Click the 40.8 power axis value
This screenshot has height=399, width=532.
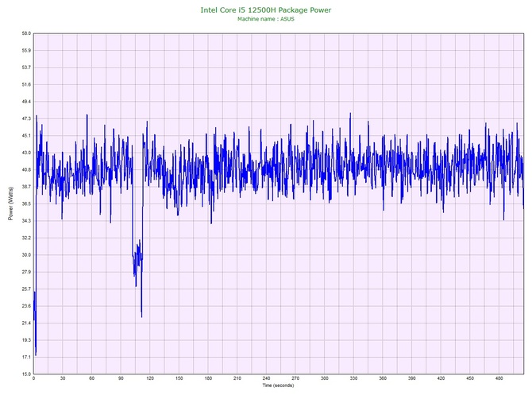point(26,170)
